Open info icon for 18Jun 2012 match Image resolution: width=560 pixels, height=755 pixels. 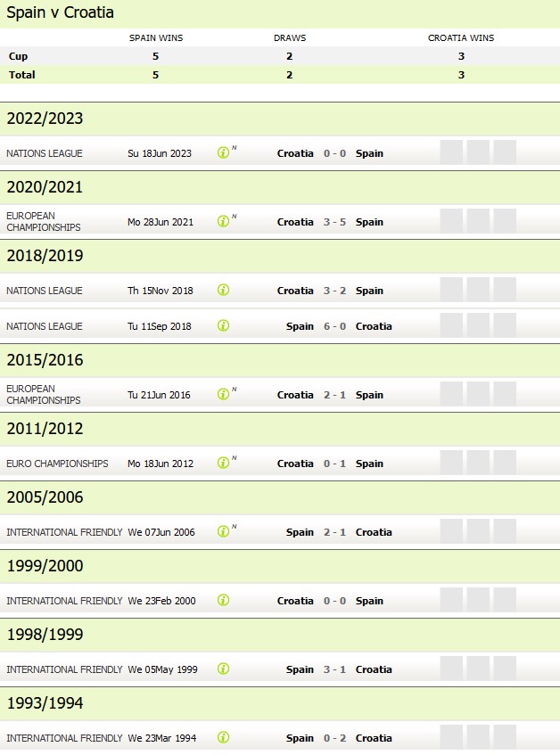click(x=223, y=464)
